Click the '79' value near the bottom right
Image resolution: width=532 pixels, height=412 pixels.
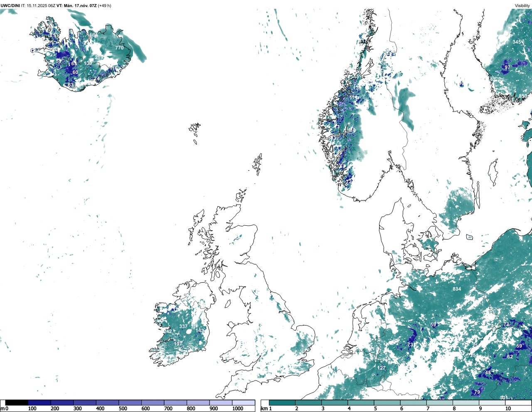(x=477, y=392)
